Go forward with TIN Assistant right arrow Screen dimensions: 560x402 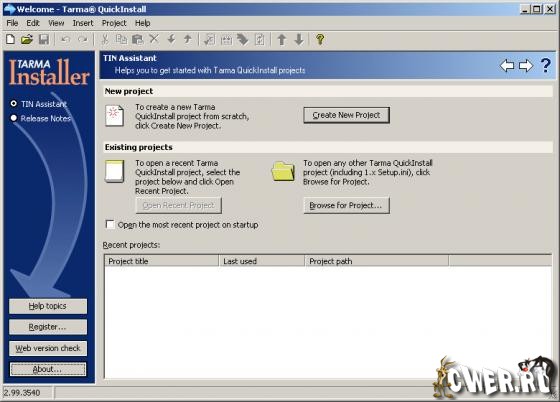tap(526, 65)
